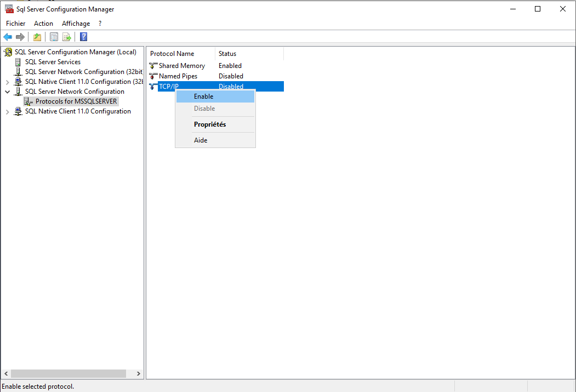The width and height of the screenshot is (576, 392).
Task: Click the tree pane horizontal scrollbar right arrow
Action: tap(138, 373)
